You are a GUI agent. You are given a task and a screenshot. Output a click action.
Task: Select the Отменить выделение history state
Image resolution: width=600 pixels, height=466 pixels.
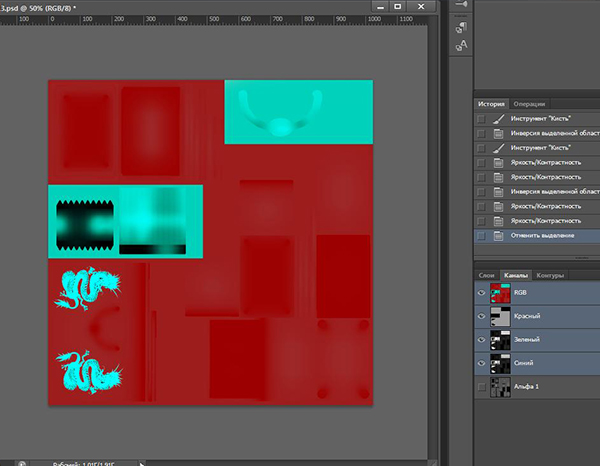(545, 236)
